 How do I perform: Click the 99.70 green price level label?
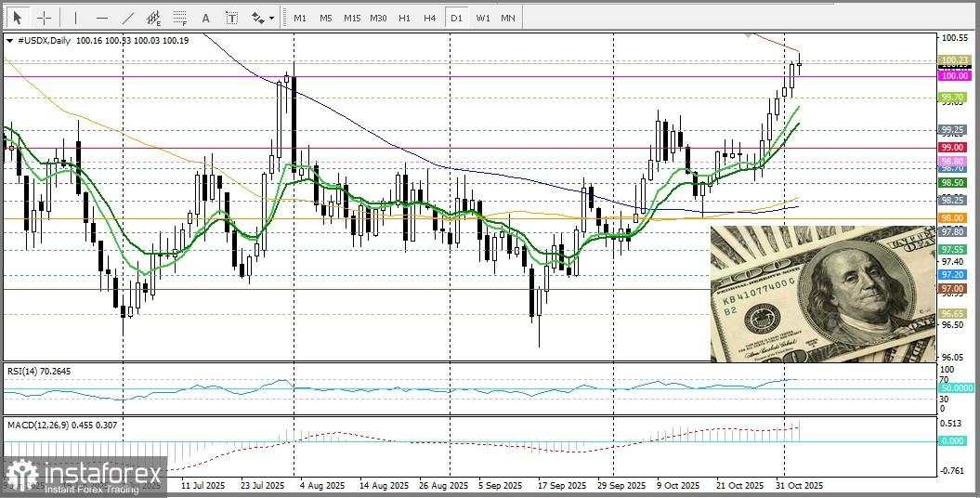pos(953,97)
